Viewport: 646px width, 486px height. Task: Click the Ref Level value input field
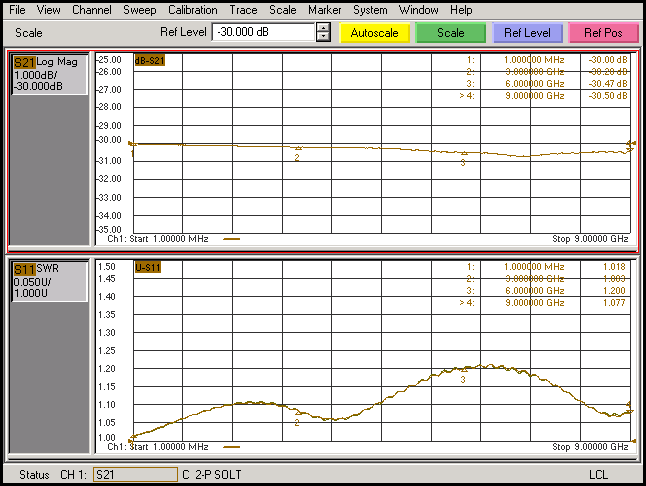click(263, 32)
